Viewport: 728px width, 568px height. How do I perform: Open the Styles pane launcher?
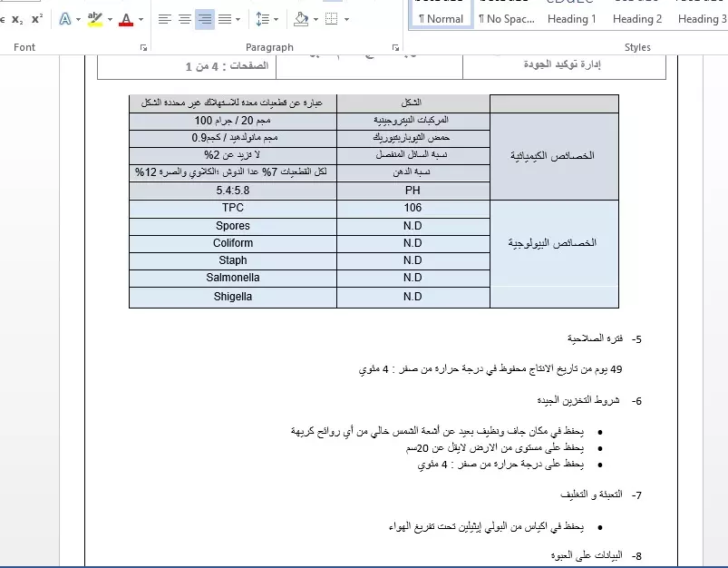point(723,46)
